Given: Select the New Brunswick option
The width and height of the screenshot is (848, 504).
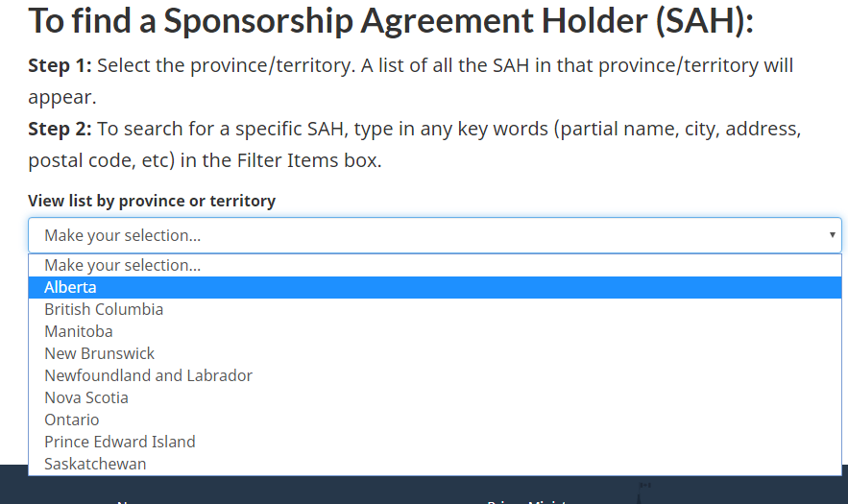Looking at the screenshot, I should point(99,353).
